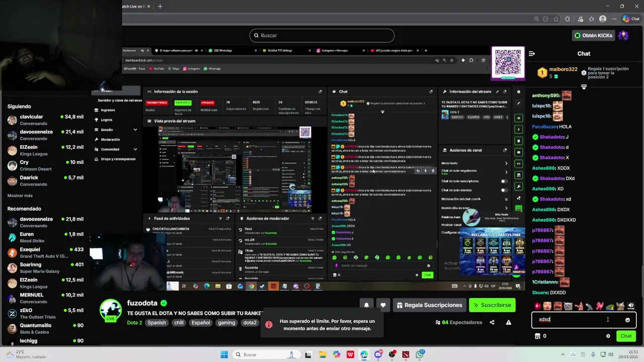Open clavicular channel in Siguiendo list

point(45,120)
